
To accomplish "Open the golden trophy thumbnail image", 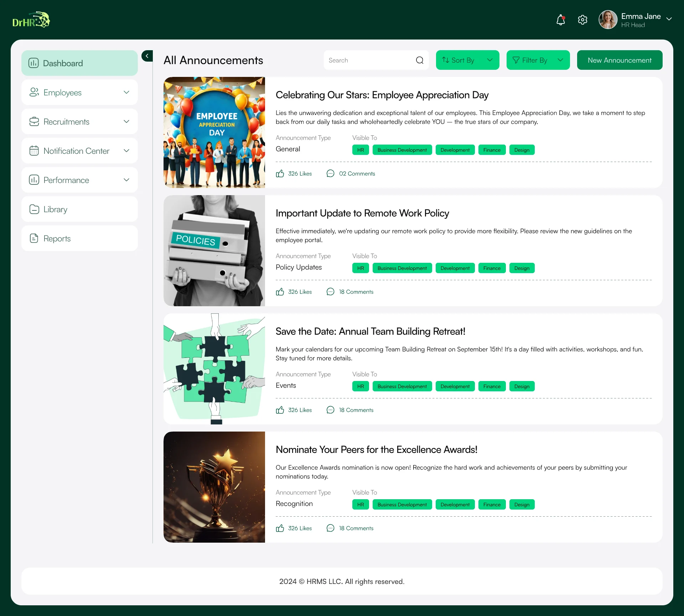I will coord(214,487).
